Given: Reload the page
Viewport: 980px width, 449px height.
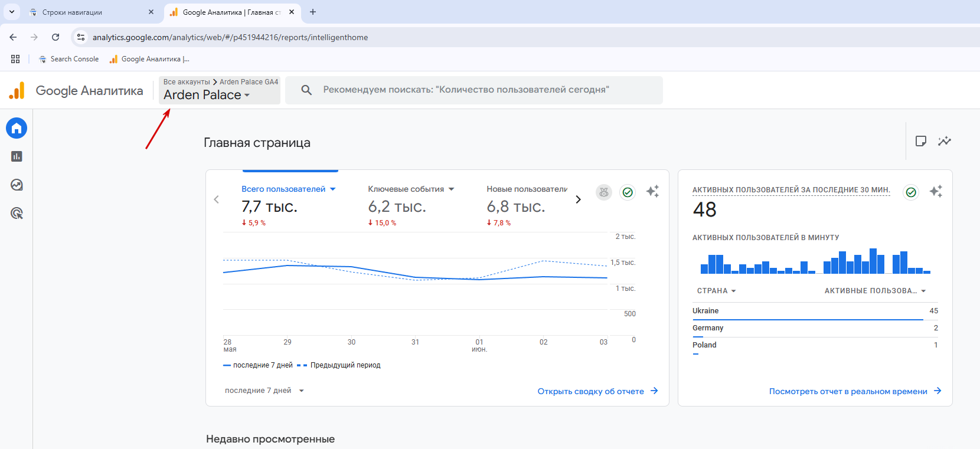Looking at the screenshot, I should tap(55, 37).
